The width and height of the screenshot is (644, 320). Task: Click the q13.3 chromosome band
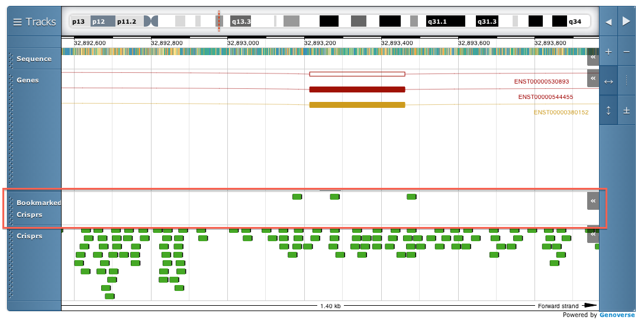pos(241,21)
